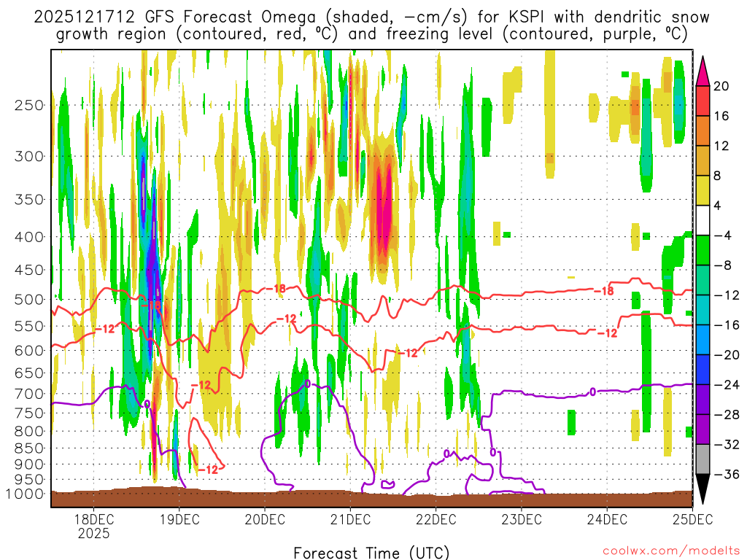Click the 650 pressure level label
The height and width of the screenshot is (560, 747).
click(x=29, y=373)
